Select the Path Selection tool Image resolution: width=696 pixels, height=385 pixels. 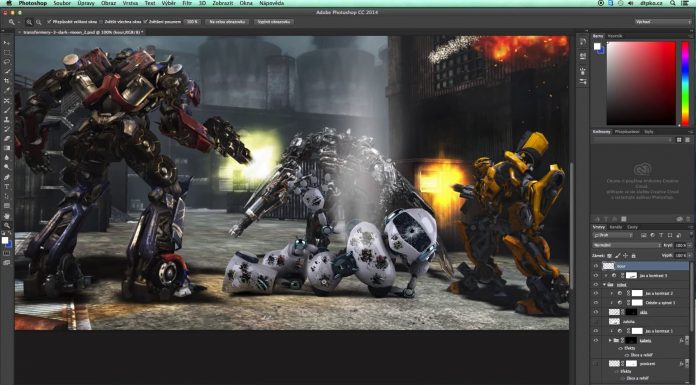8,195
